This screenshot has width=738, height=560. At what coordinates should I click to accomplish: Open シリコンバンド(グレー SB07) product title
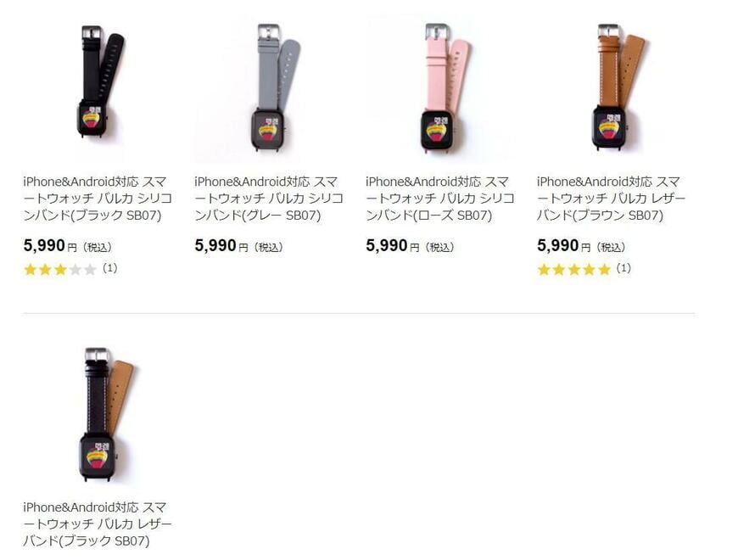point(269,199)
